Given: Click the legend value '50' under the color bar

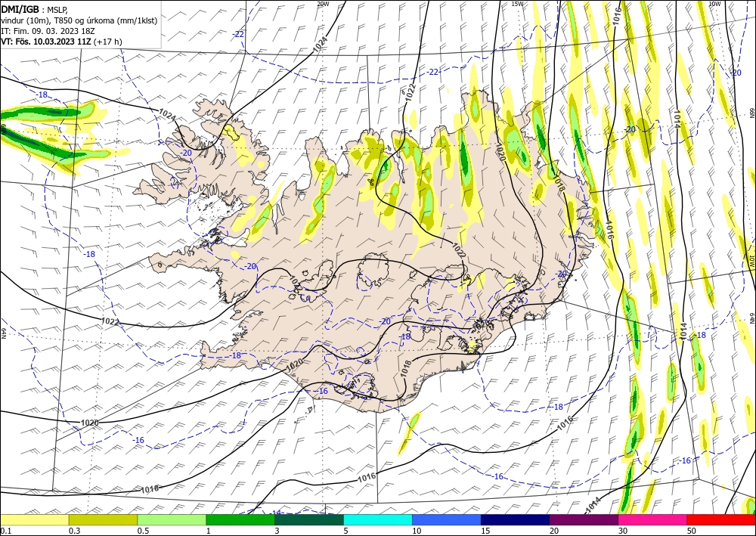Looking at the screenshot, I should (x=692, y=531).
